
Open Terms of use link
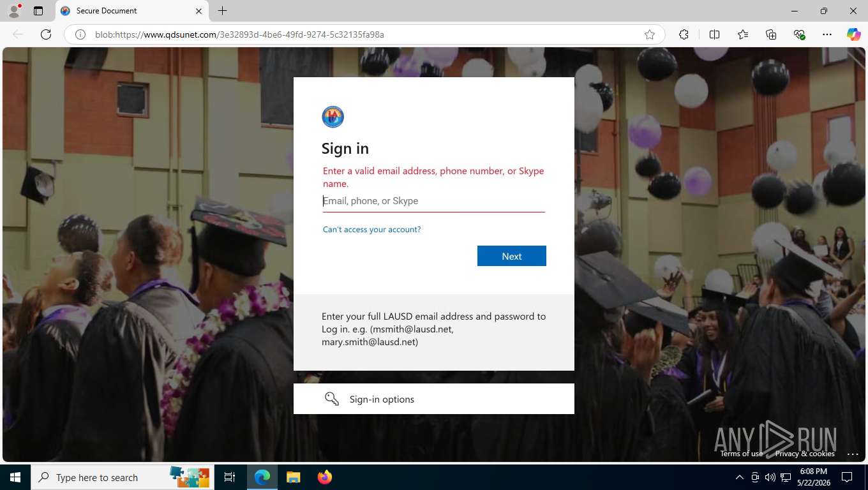(742, 454)
